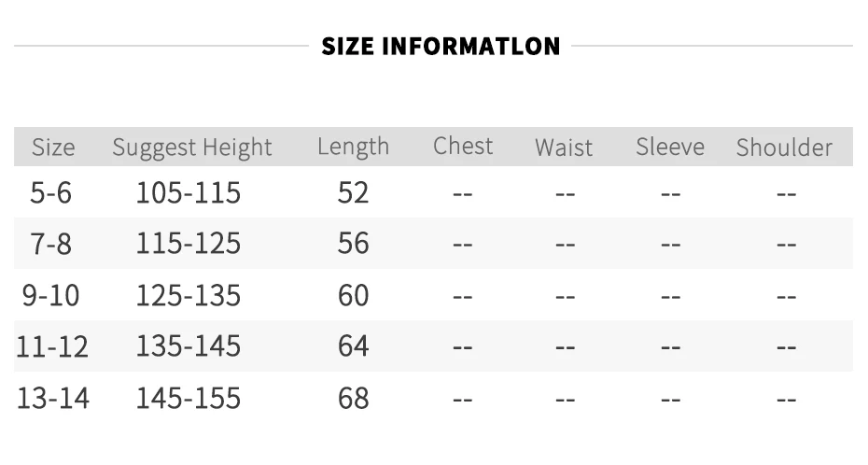Click the length value 52
The image size is (868, 465).
click(x=354, y=193)
